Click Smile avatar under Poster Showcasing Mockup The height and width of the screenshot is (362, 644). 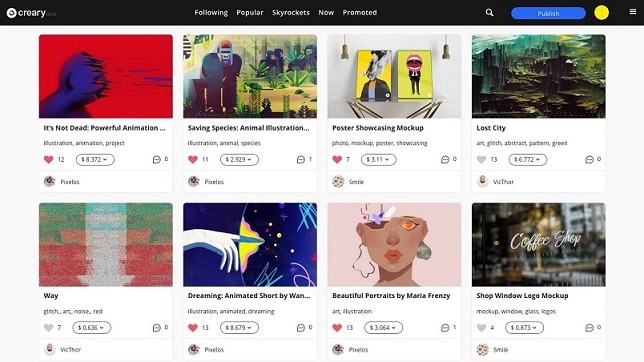(x=338, y=181)
